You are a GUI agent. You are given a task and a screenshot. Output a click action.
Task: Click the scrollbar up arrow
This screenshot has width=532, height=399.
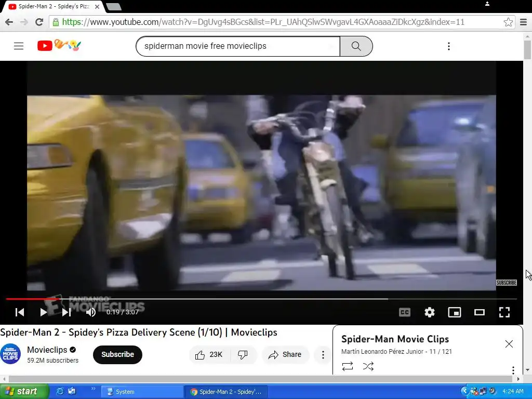(527, 36)
